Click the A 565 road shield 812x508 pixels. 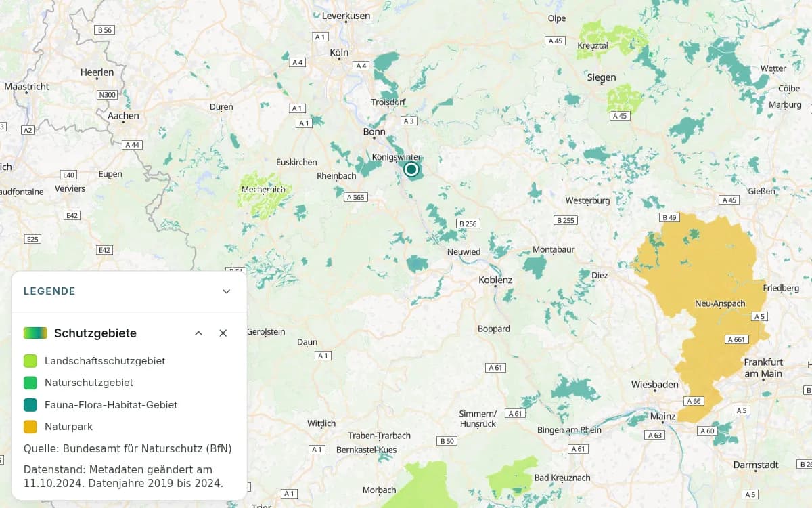[x=355, y=197]
